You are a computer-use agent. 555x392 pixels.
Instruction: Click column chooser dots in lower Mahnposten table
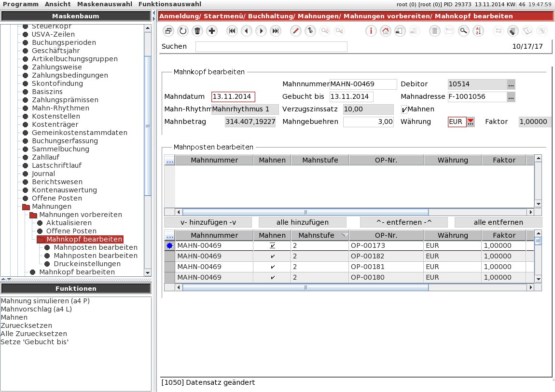point(170,235)
